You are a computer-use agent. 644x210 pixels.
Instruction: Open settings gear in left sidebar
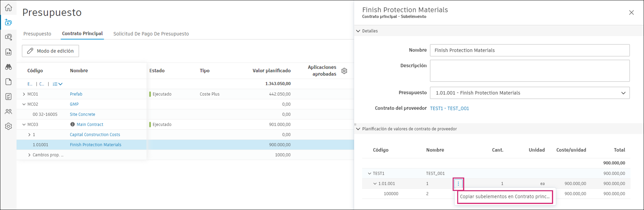pyautogui.click(x=9, y=126)
